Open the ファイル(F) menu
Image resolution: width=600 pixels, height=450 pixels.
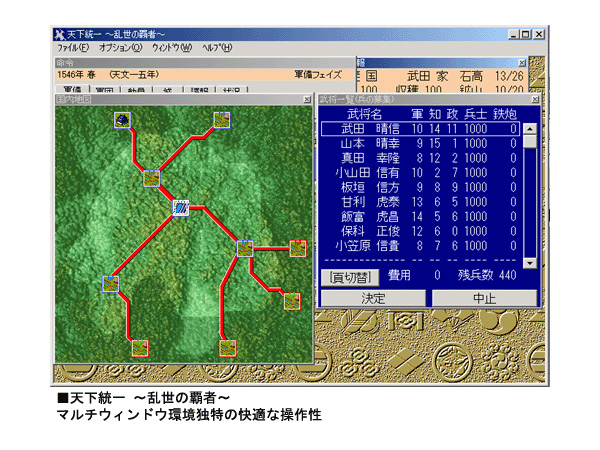click(73, 48)
